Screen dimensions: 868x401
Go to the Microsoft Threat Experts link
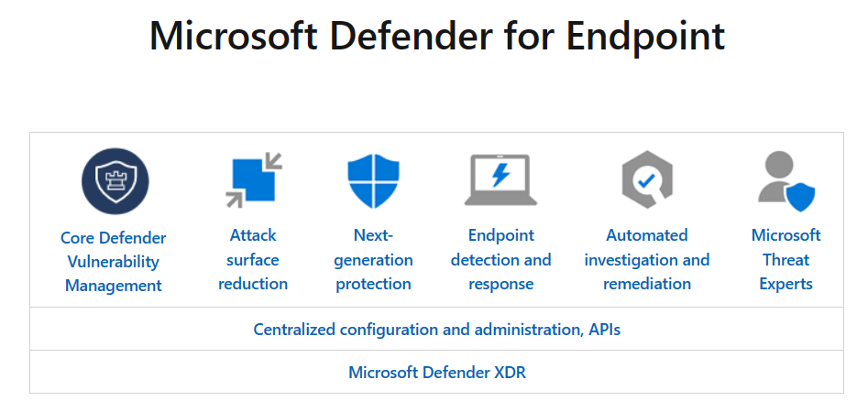pos(786,259)
